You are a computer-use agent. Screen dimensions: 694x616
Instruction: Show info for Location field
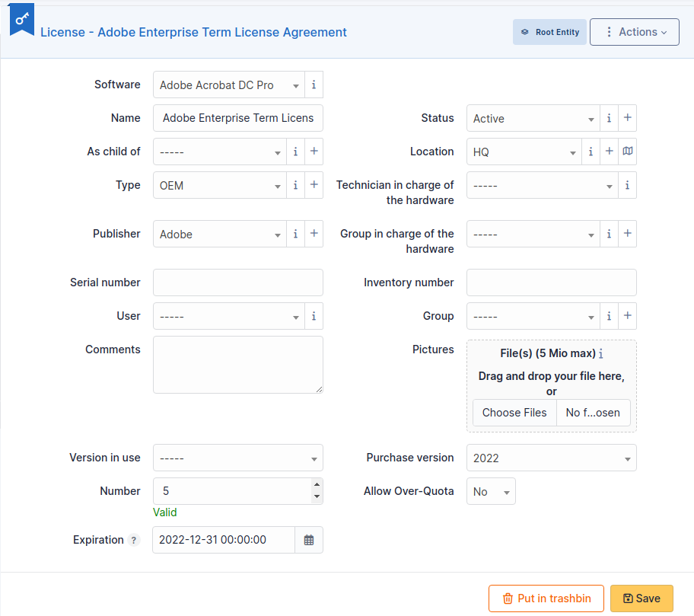pyautogui.click(x=591, y=152)
